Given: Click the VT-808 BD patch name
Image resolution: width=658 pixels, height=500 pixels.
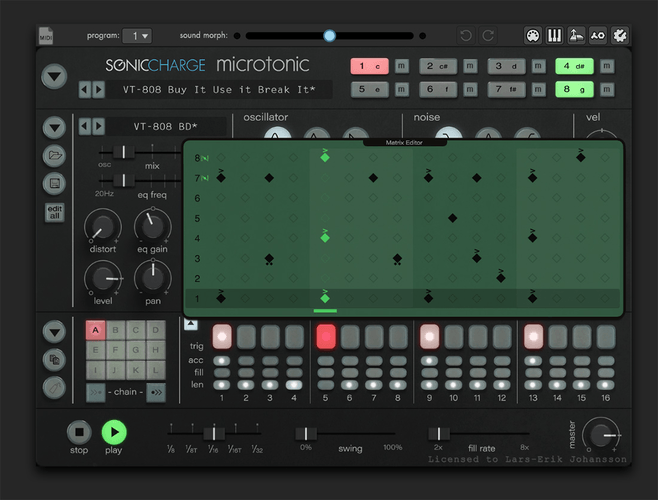Looking at the screenshot, I should point(165,126).
